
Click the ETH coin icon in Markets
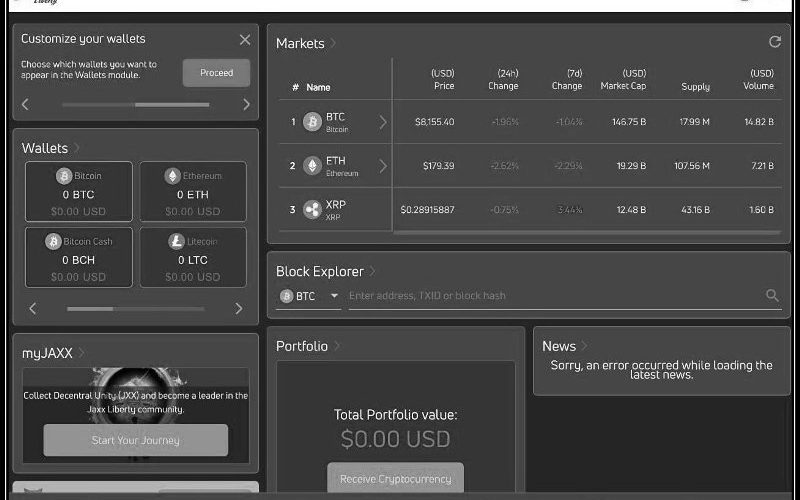(x=312, y=166)
